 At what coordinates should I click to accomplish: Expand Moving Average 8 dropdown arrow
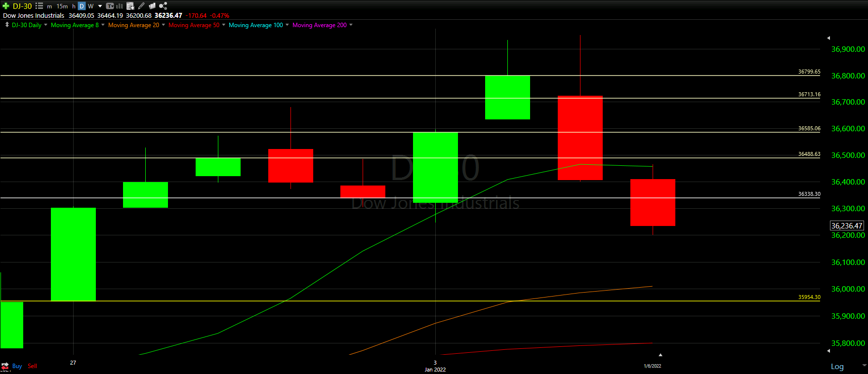tap(103, 25)
